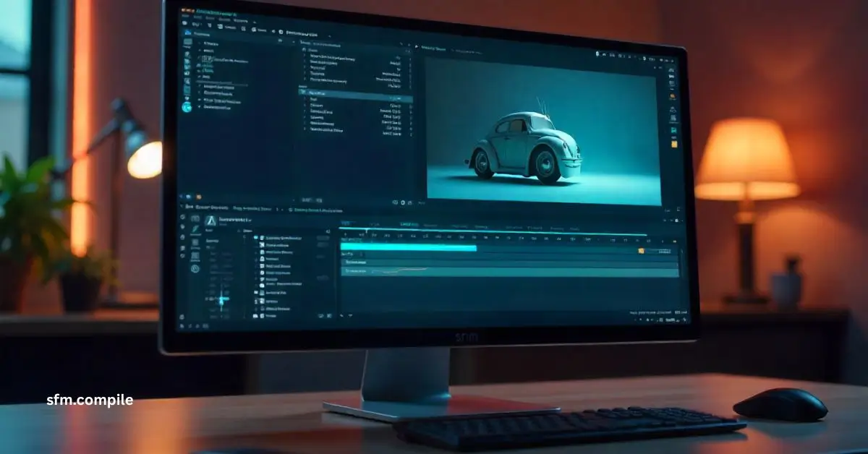Click the orange icon in right-side toolbar
868x454 pixels.
click(x=674, y=145)
